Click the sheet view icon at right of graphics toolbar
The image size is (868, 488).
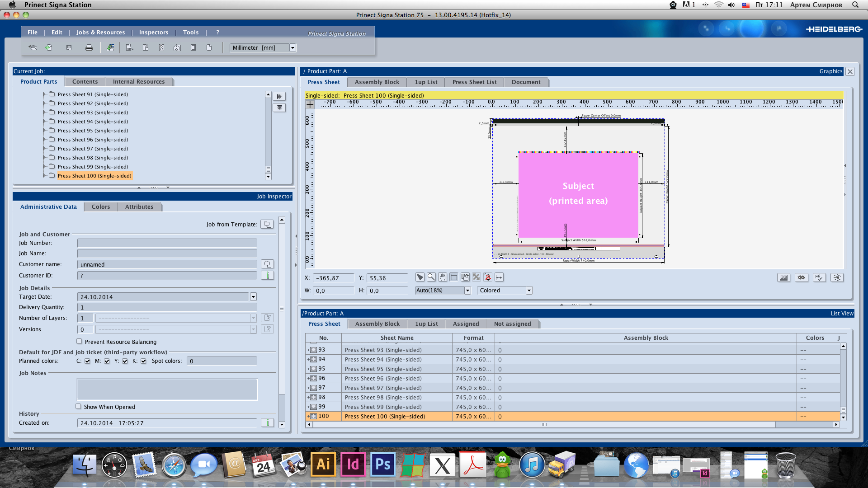[x=783, y=277]
